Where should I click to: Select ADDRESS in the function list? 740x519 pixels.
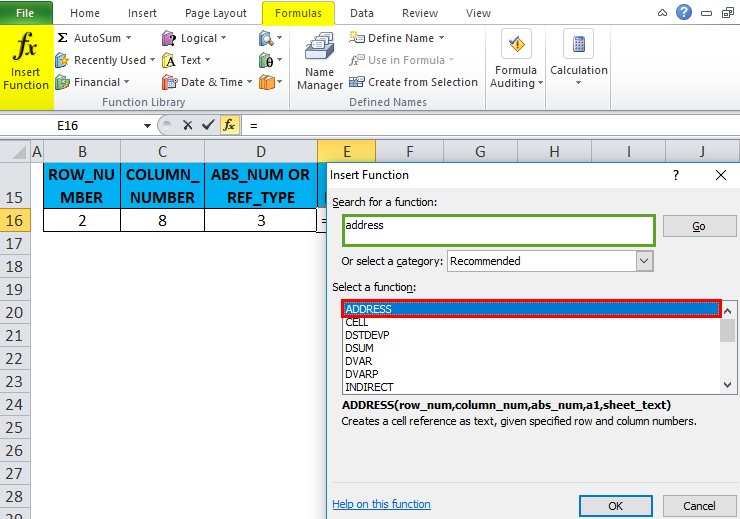[531, 309]
